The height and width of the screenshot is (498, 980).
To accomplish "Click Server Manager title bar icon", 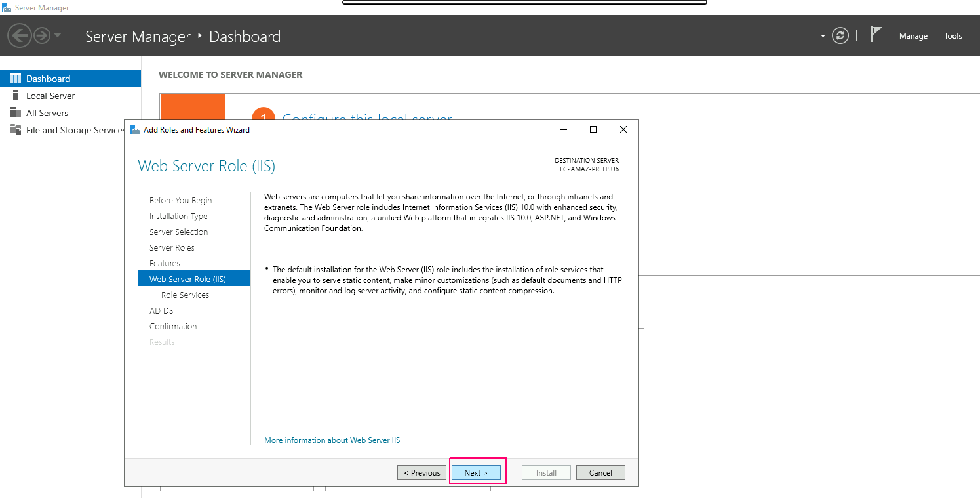I will click(x=7, y=8).
